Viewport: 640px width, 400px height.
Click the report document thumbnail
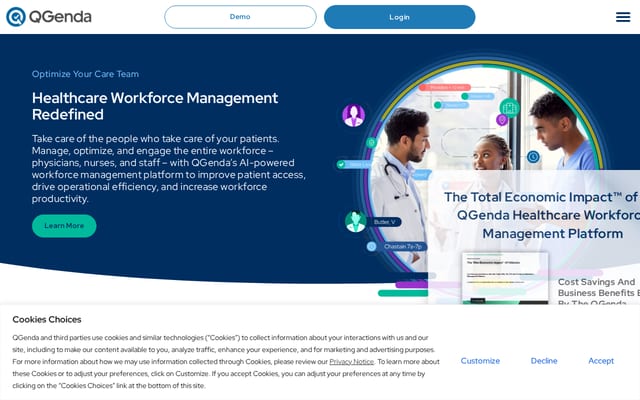(x=505, y=278)
